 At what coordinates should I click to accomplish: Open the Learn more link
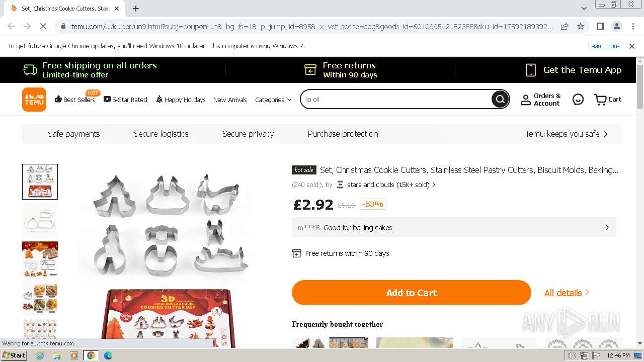point(603,46)
